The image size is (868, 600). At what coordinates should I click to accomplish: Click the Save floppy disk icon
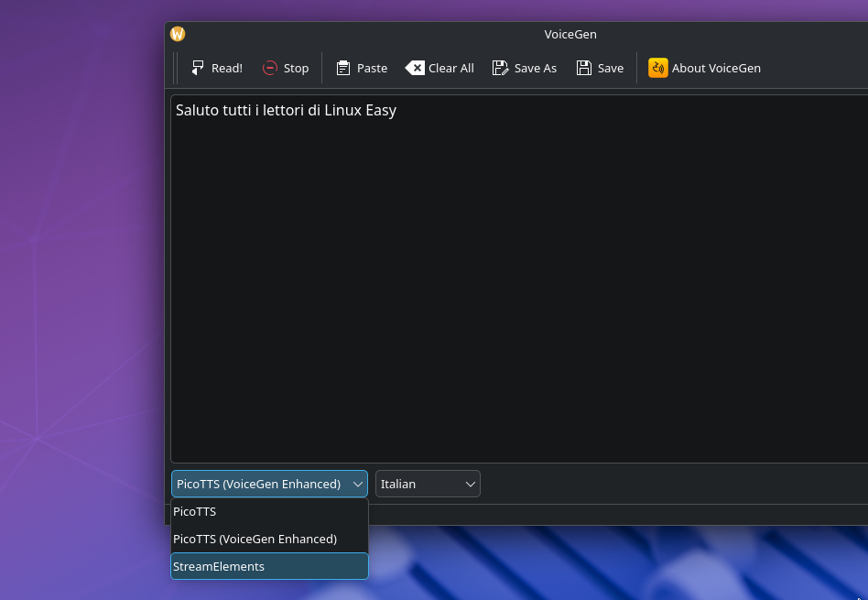tap(584, 67)
